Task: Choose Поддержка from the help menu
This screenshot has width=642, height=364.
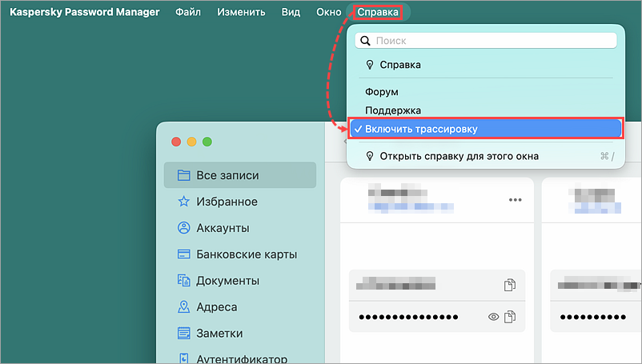Action: click(393, 110)
